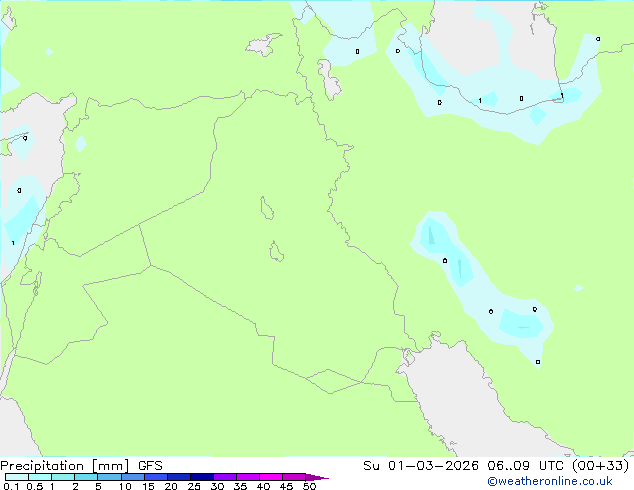Click the 'GFS' model label

click(x=150, y=466)
